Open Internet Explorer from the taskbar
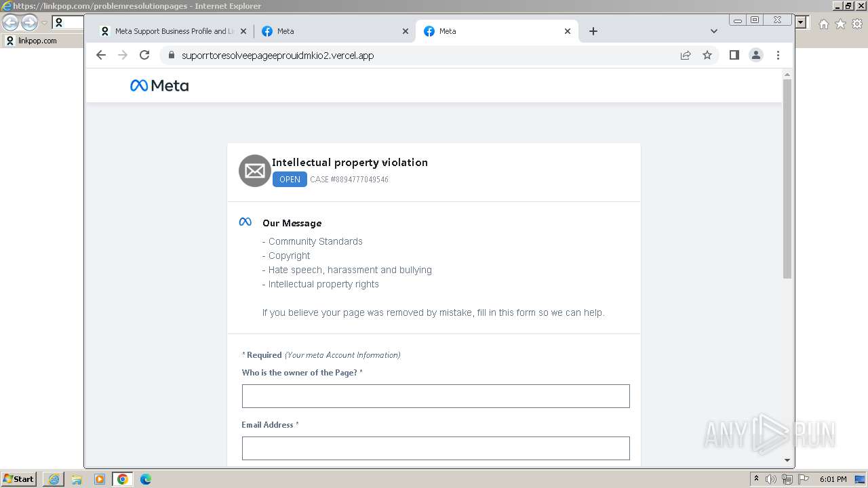The height and width of the screenshot is (488, 868). (x=54, y=479)
